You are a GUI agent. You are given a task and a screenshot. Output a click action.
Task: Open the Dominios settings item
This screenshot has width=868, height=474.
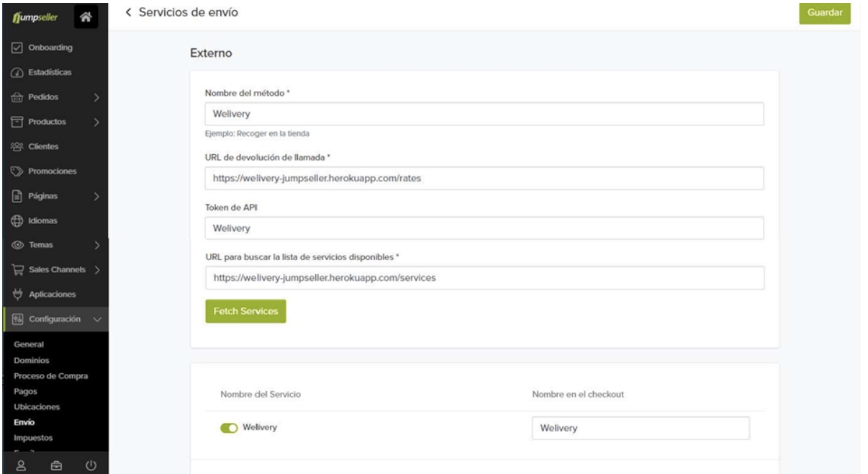pos(30,360)
